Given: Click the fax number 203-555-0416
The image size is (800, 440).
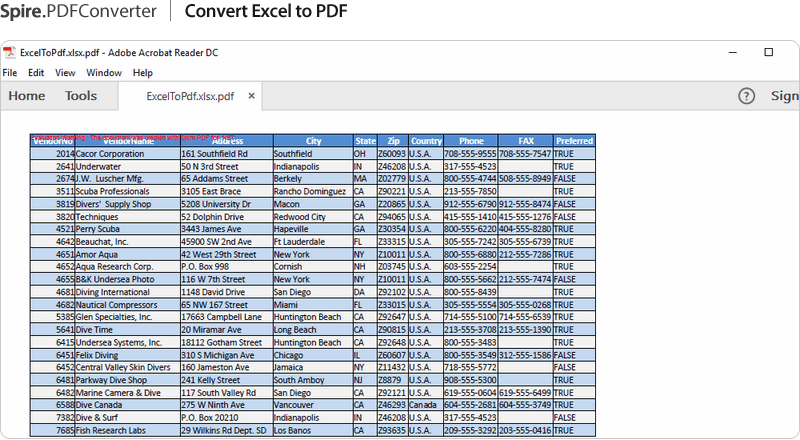Looking at the screenshot, I should (525, 430).
